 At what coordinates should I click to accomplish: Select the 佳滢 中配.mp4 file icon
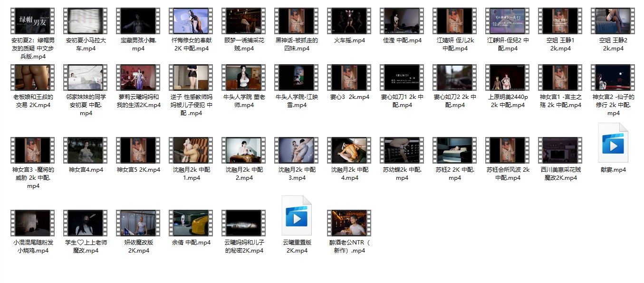coord(402,21)
